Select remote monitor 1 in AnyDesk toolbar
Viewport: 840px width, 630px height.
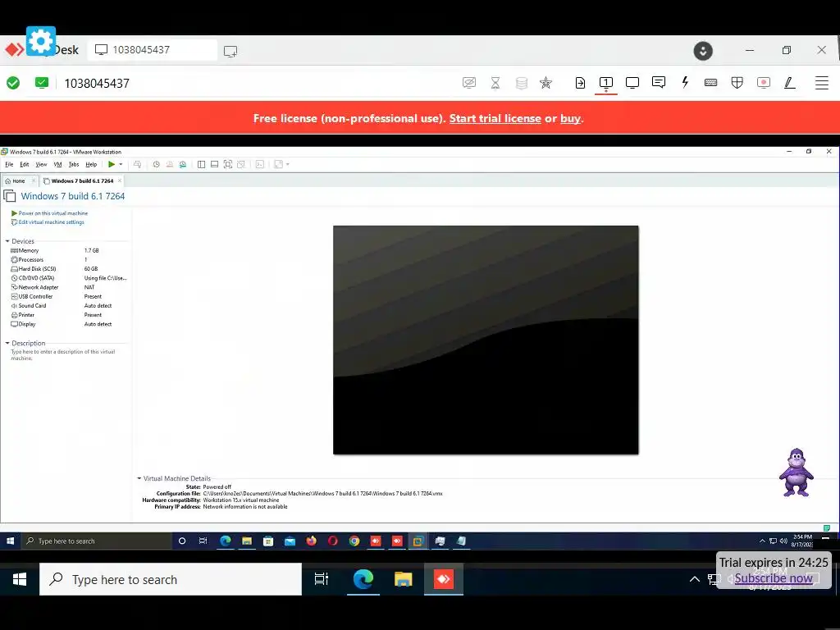(x=606, y=83)
